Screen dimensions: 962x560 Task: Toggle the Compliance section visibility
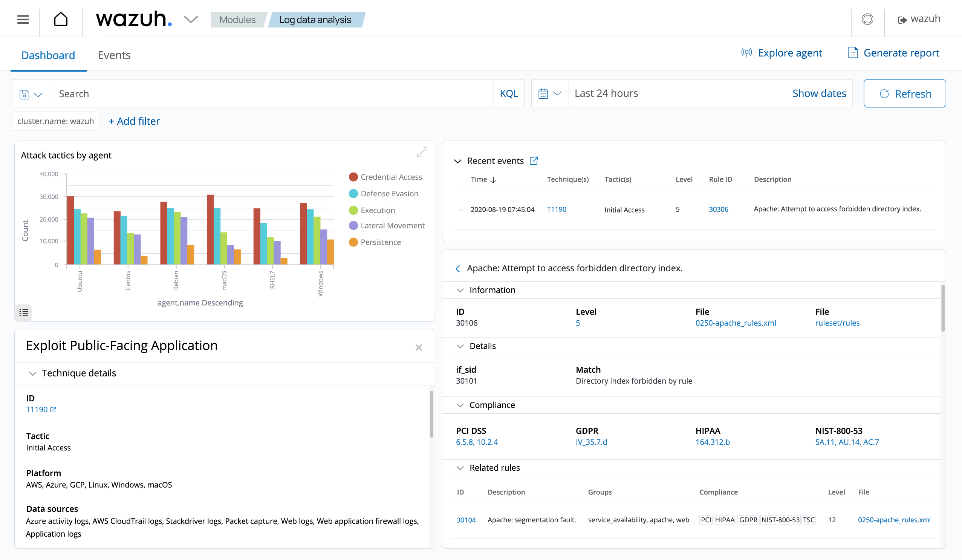[460, 405]
